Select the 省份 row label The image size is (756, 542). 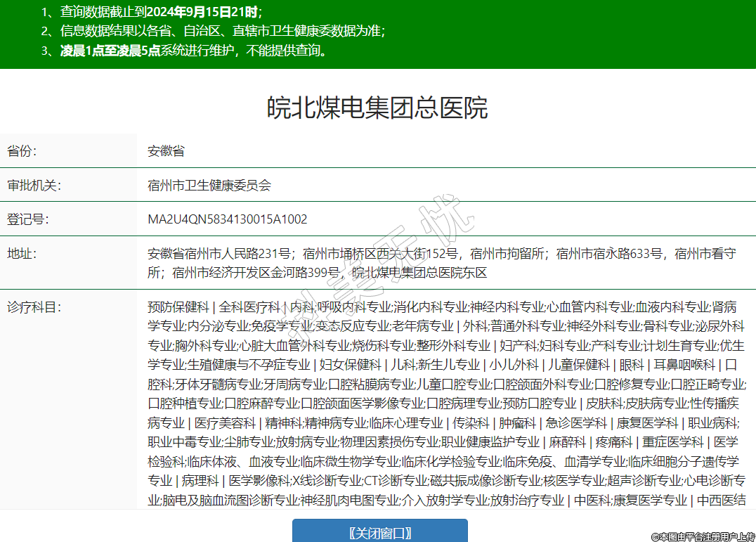[x=22, y=150]
